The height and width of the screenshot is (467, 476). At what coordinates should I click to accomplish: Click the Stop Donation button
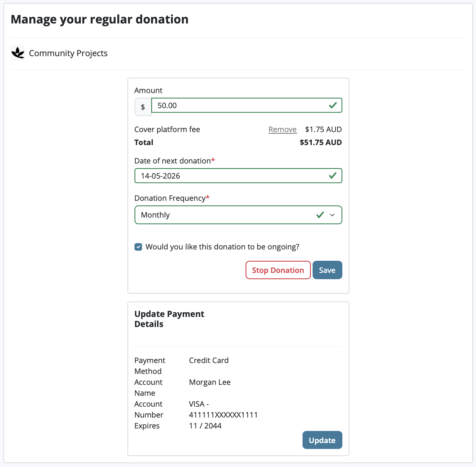[x=278, y=270]
